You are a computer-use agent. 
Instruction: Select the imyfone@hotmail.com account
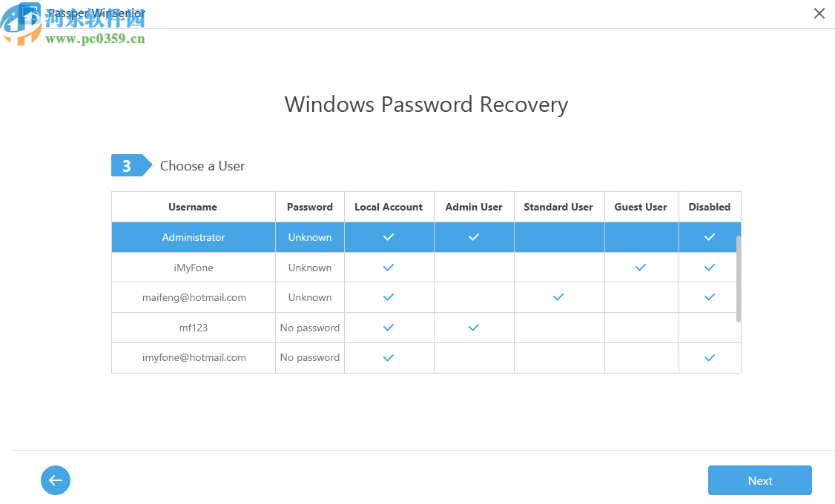click(x=194, y=357)
